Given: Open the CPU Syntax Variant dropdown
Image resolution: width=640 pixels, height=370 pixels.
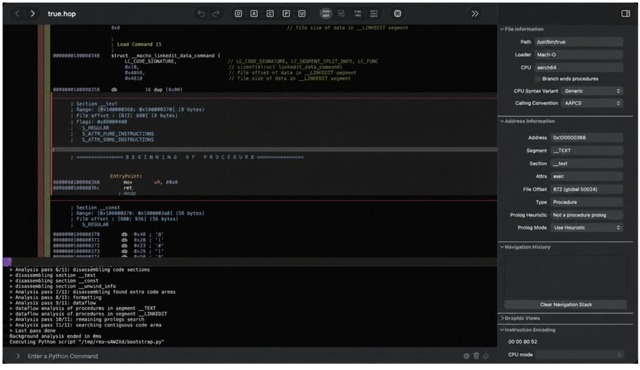Looking at the screenshot, I should coord(592,91).
